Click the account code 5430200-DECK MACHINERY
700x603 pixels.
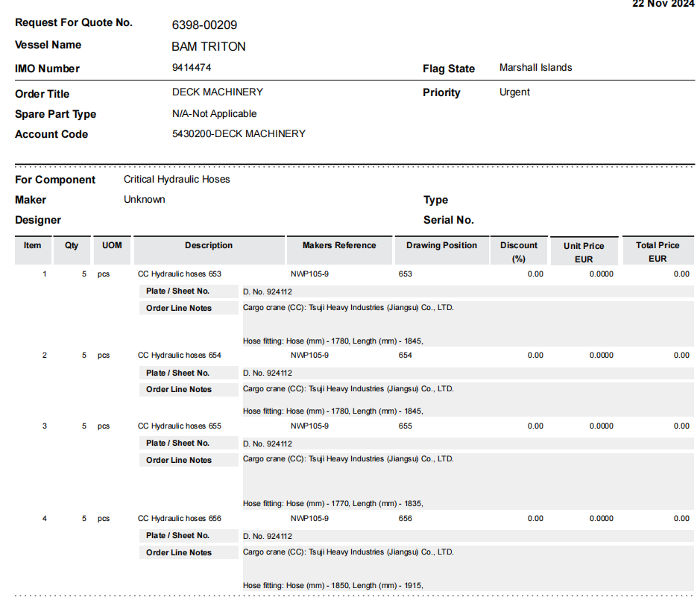click(x=239, y=134)
